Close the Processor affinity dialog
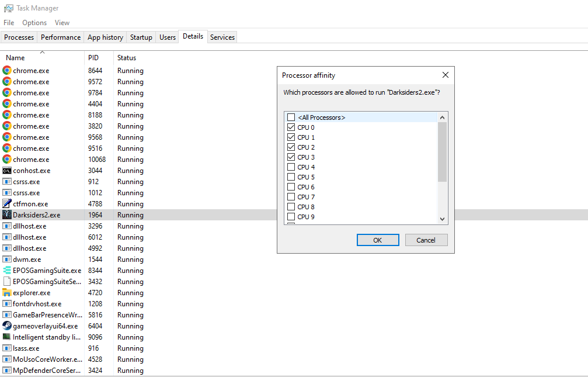Viewport: 588px width, 377px height. [x=445, y=75]
